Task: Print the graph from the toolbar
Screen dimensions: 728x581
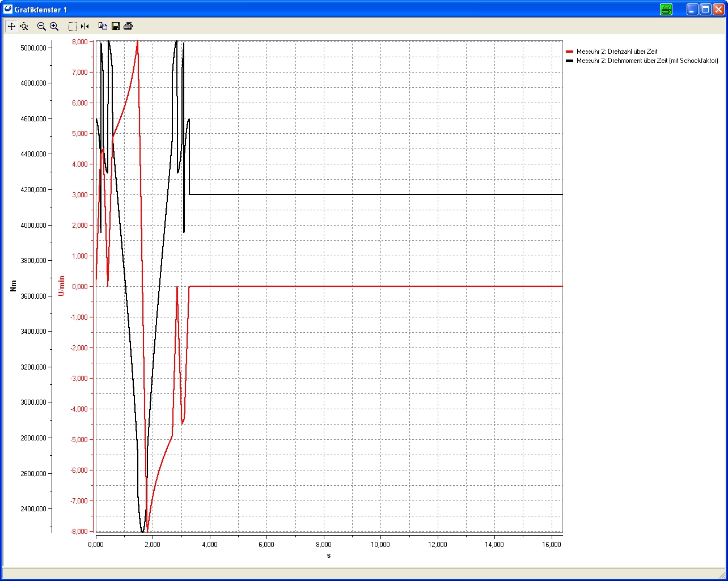Action: (x=128, y=26)
